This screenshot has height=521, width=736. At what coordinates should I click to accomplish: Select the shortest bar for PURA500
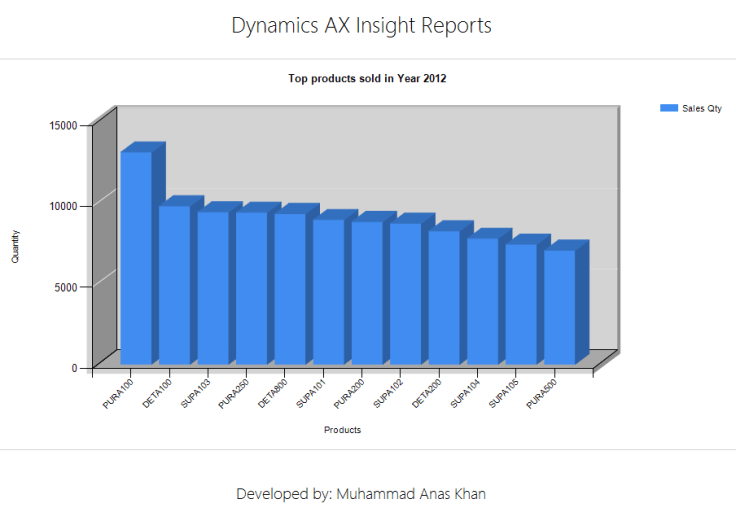(559, 306)
